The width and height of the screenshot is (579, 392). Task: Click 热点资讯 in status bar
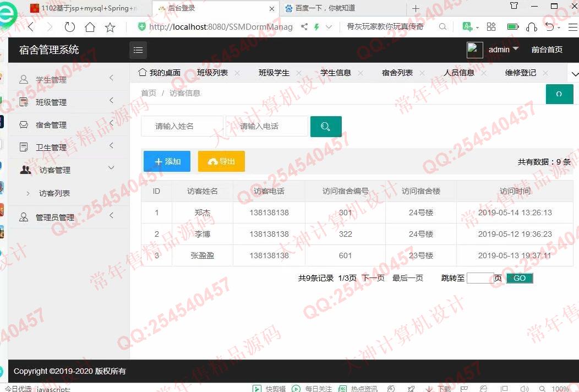[x=358, y=388]
